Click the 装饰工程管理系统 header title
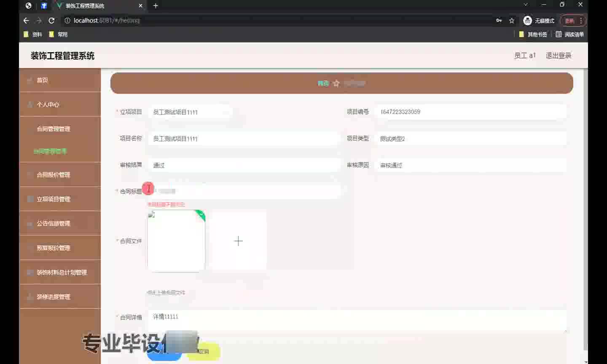This screenshot has height=364, width=607. point(62,56)
